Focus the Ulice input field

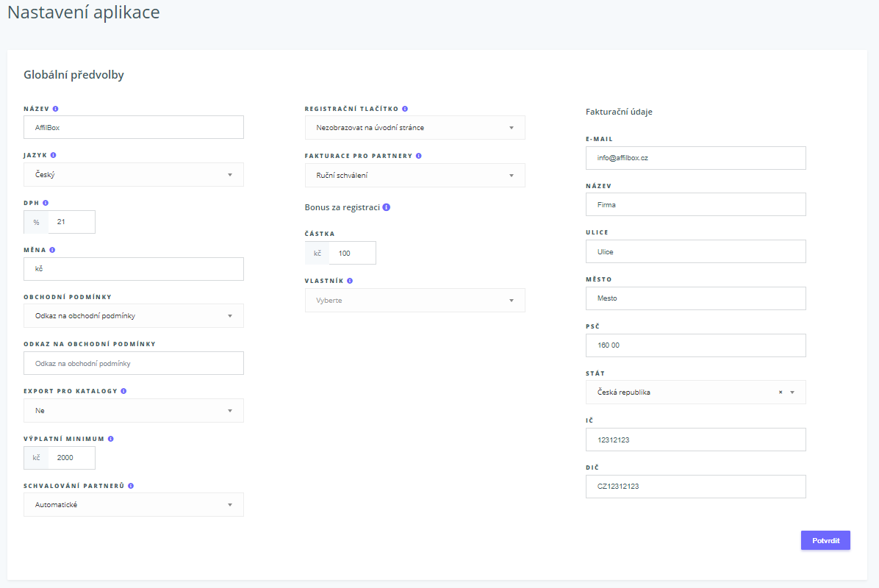coord(696,251)
